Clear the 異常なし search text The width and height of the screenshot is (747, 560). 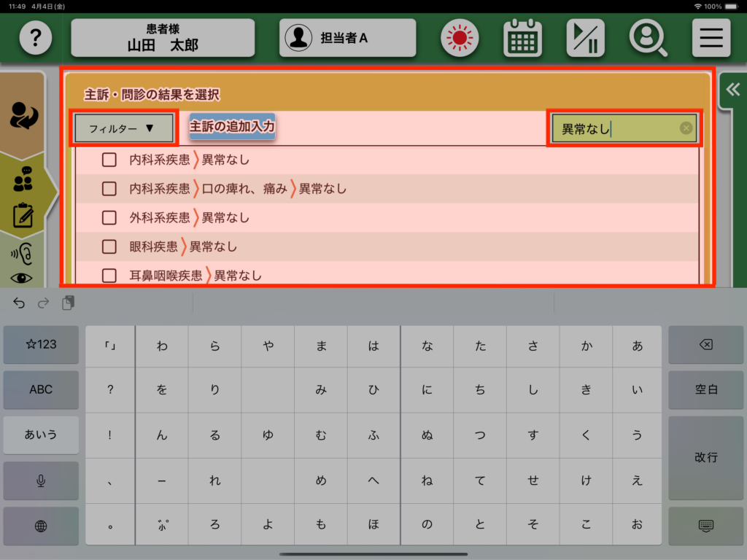[x=686, y=128]
